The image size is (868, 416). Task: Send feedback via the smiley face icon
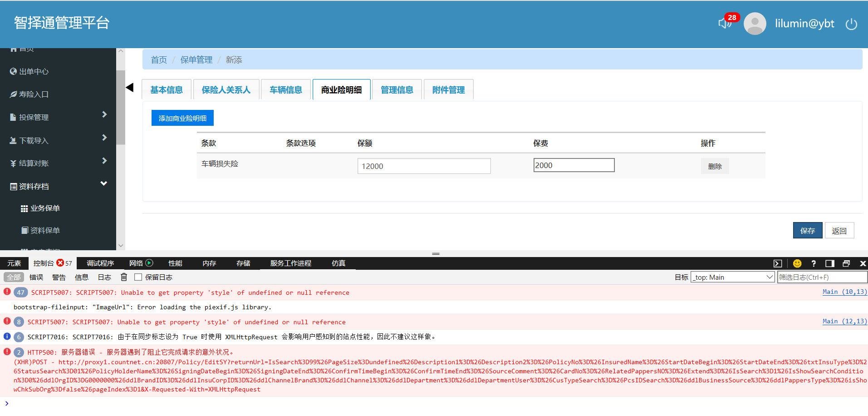797,263
